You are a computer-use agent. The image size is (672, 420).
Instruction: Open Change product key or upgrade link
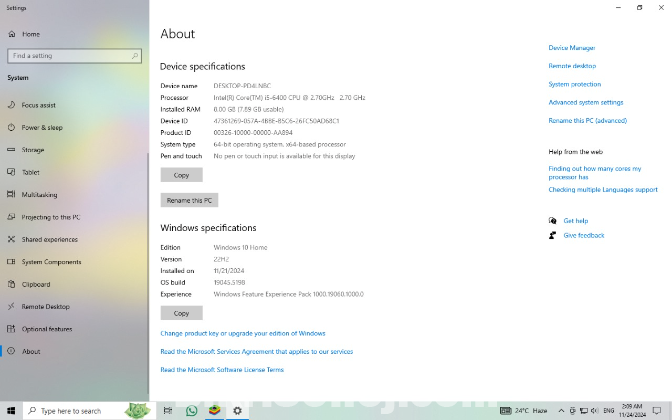(x=243, y=333)
